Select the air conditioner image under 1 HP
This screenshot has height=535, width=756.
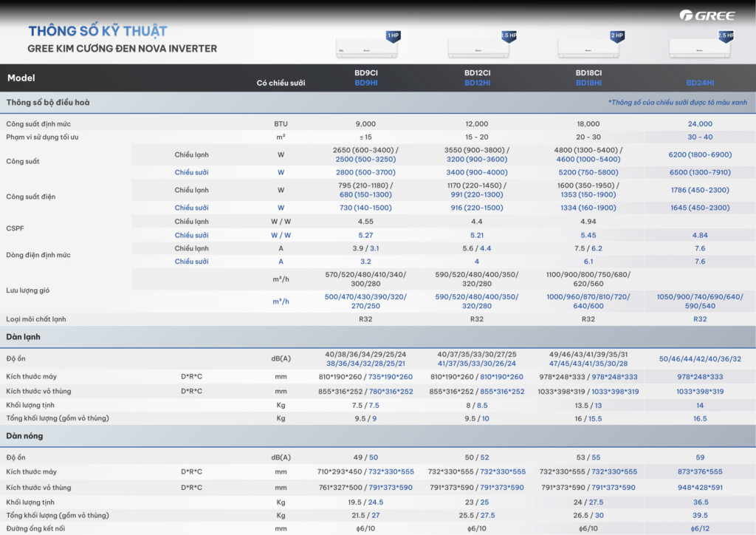click(x=366, y=49)
